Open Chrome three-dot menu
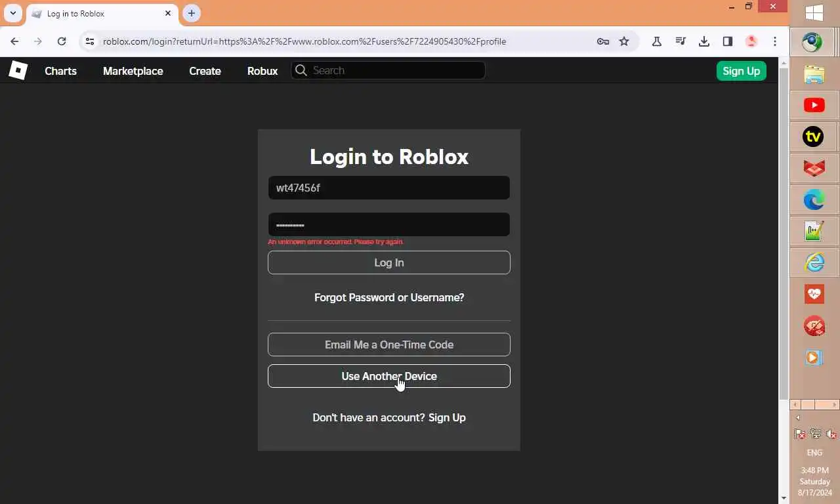This screenshot has height=504, width=840. [775, 41]
